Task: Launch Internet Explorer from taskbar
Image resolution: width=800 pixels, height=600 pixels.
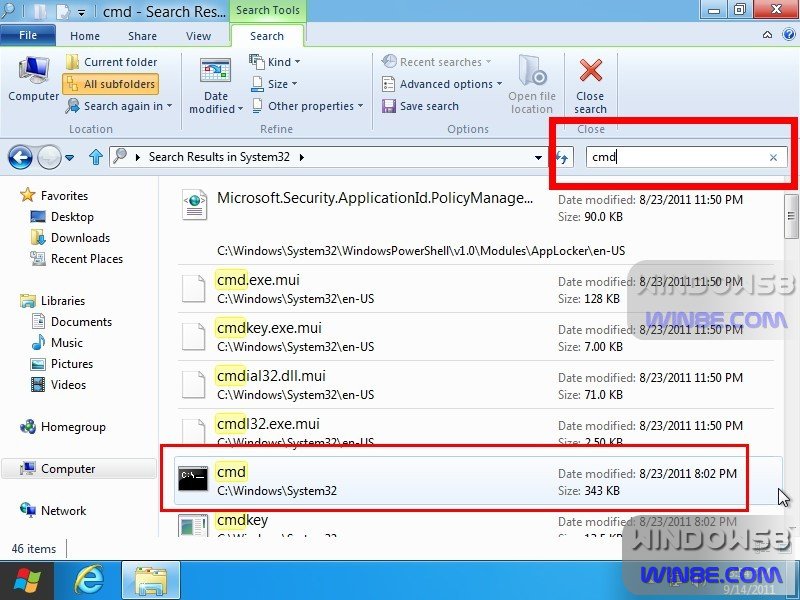Action: pyautogui.click(x=89, y=580)
